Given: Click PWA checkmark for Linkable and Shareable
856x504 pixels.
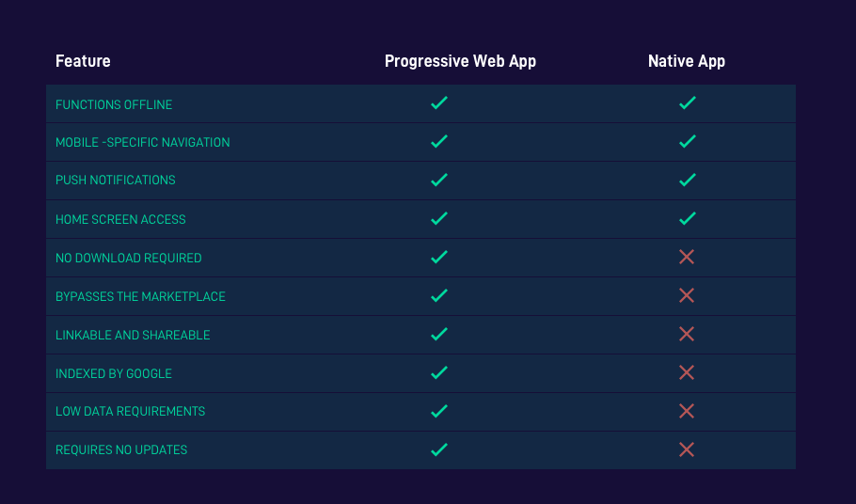Looking at the screenshot, I should (438, 334).
